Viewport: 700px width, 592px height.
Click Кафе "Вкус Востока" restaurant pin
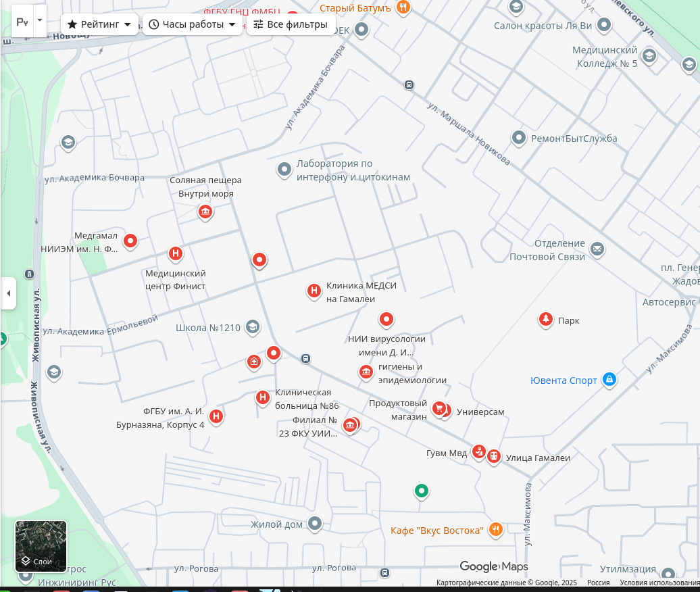495,530
